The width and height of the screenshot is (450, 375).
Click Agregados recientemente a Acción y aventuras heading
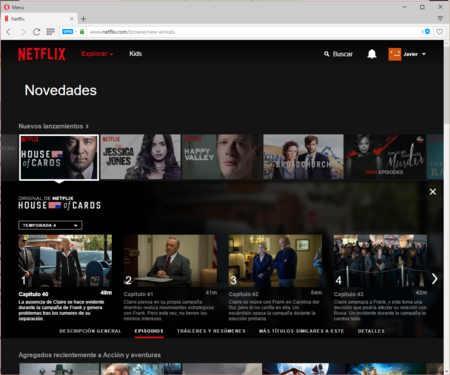coord(90,355)
